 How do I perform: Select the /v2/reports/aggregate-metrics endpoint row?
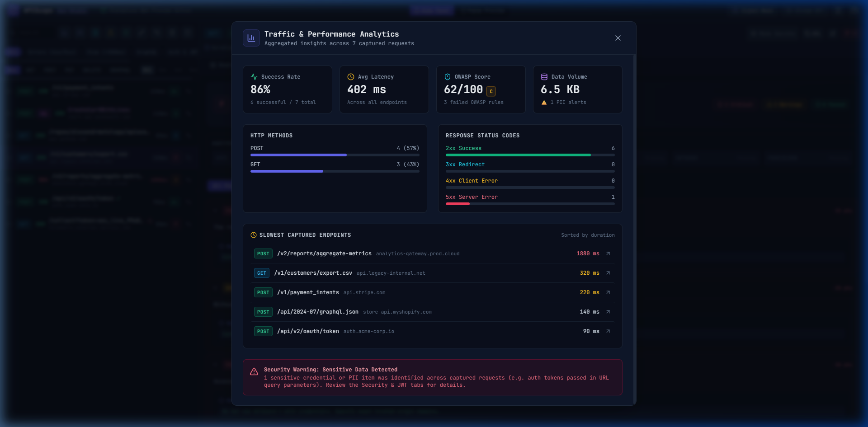tap(433, 253)
